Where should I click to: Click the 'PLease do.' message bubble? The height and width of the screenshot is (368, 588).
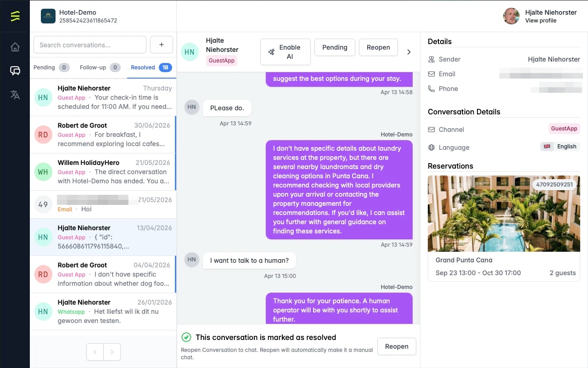pos(227,108)
